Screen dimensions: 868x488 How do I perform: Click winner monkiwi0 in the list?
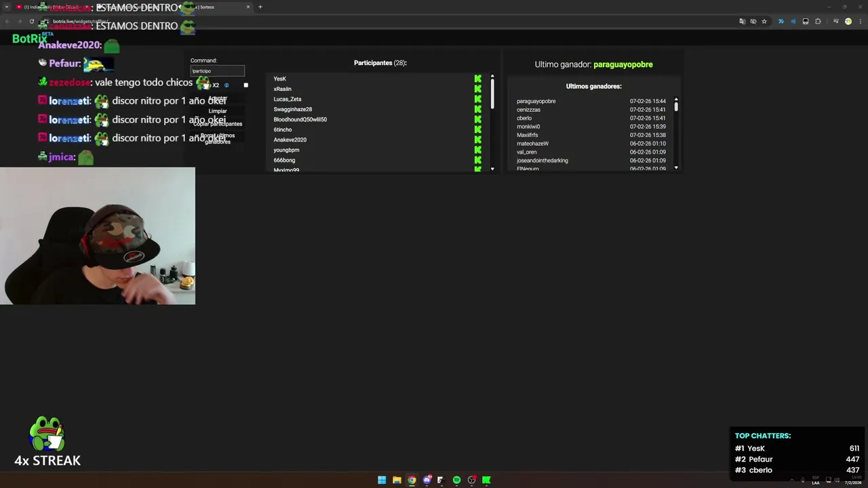pyautogui.click(x=528, y=127)
